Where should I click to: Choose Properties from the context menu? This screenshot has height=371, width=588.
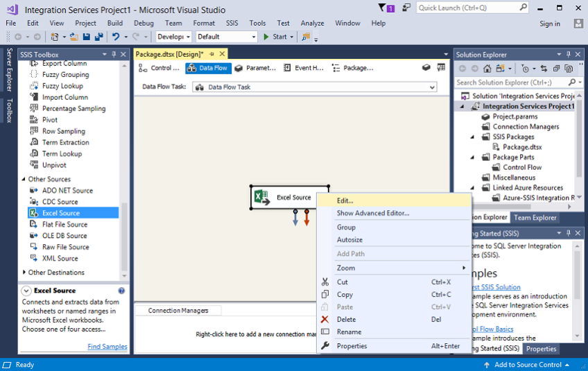pyautogui.click(x=395, y=346)
